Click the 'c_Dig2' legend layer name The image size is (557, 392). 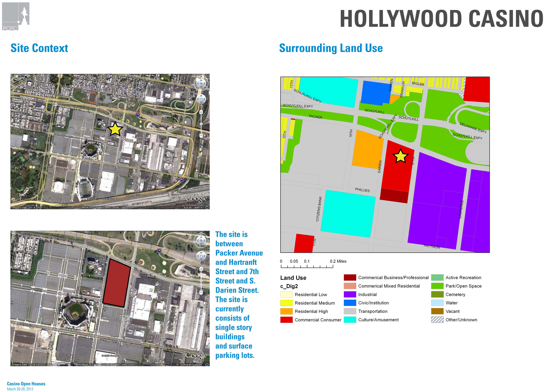289,286
